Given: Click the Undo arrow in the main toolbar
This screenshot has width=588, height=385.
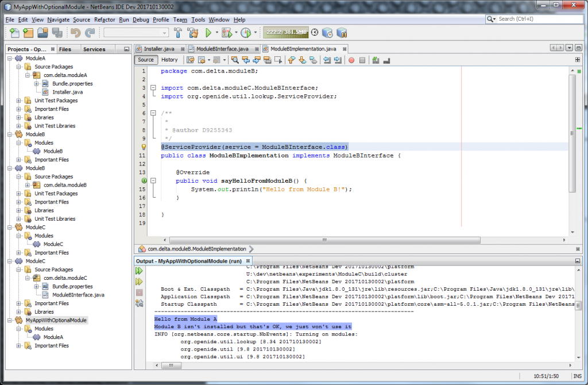Looking at the screenshot, I should (75, 33).
